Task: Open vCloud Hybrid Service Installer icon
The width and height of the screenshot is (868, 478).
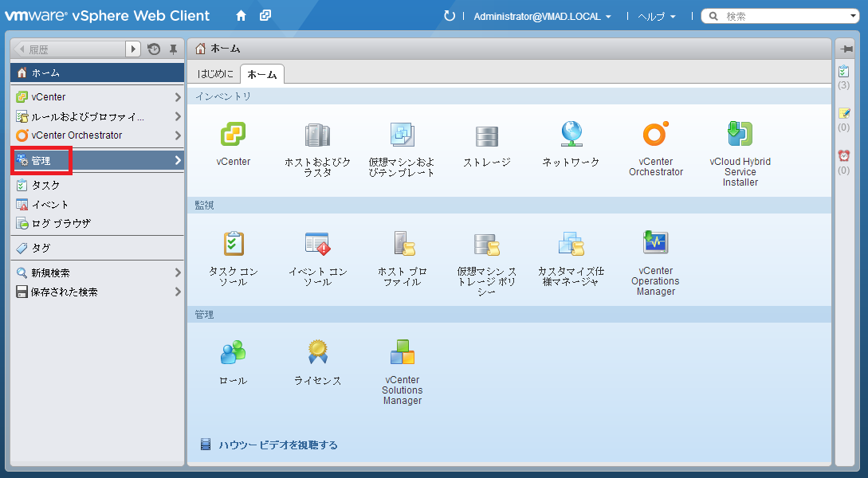Action: [x=740, y=134]
